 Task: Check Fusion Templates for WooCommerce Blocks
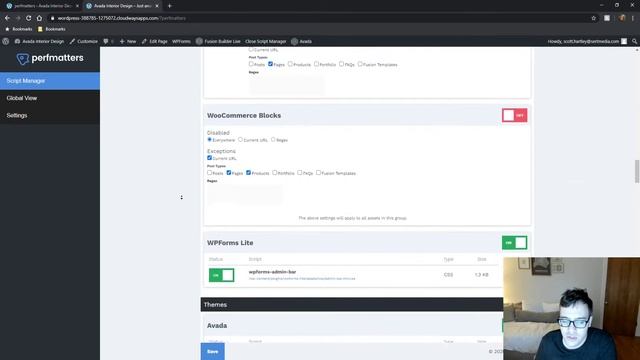[318, 173]
